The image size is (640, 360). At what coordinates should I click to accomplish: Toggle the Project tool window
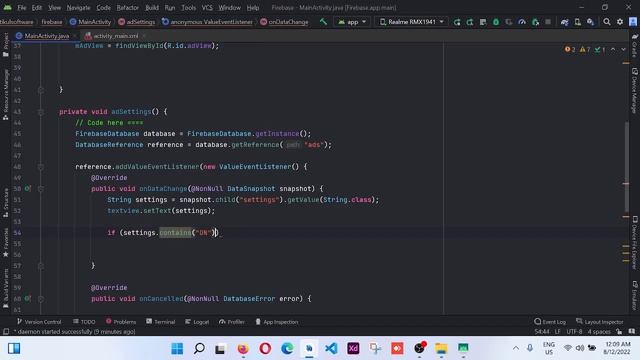click(x=5, y=45)
